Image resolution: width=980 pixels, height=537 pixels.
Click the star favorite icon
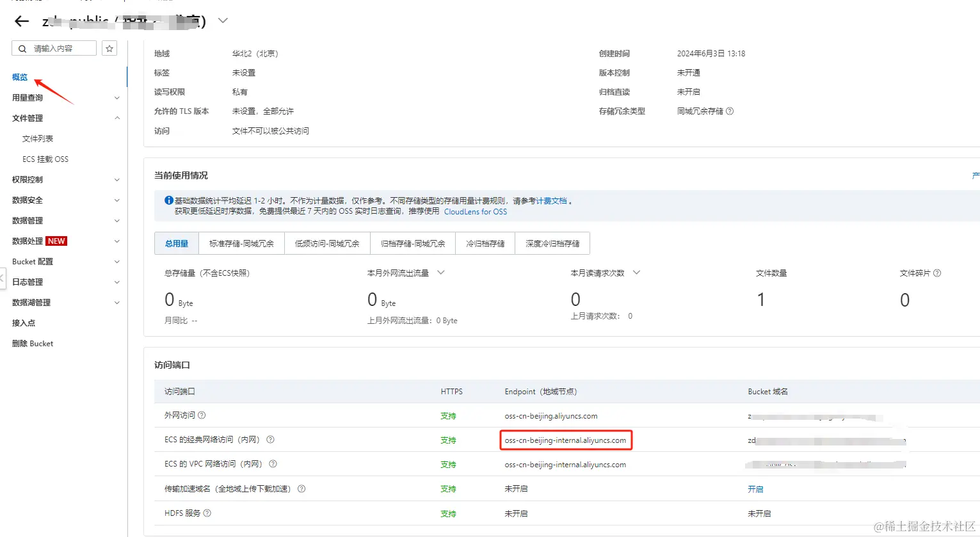pyautogui.click(x=109, y=49)
